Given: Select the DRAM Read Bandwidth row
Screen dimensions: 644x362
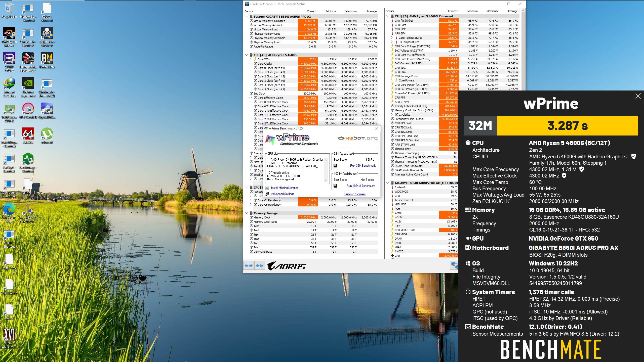Looking at the screenshot, I should (x=424, y=166).
